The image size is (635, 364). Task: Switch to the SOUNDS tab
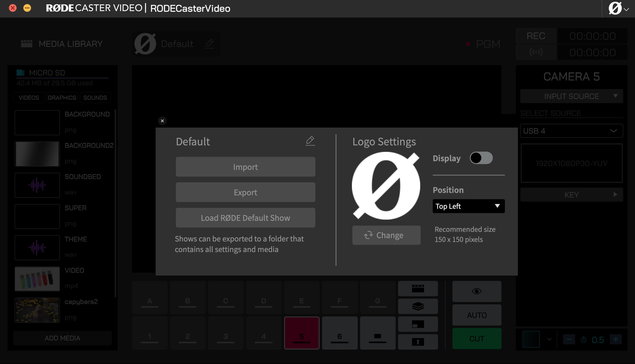(x=95, y=98)
